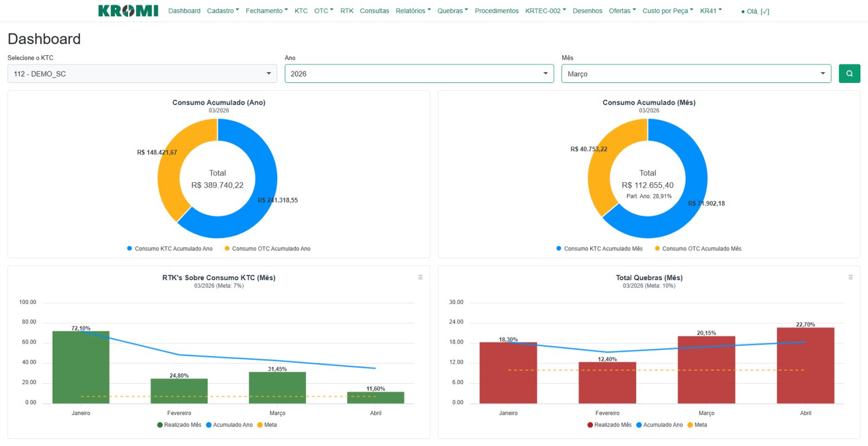Viewport: 868px width, 446px height.
Task: Open the Total Quebras chart menu icon
Action: pyautogui.click(x=851, y=277)
